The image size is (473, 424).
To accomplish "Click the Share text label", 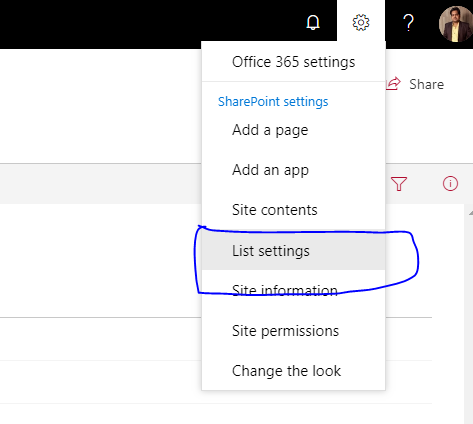I will (427, 84).
